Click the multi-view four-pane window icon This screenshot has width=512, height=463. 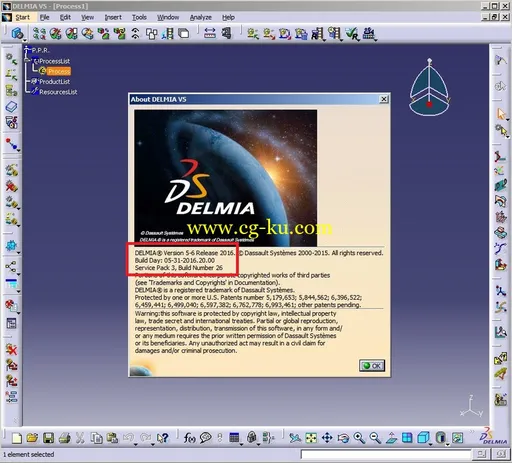pyautogui.click(x=407, y=438)
